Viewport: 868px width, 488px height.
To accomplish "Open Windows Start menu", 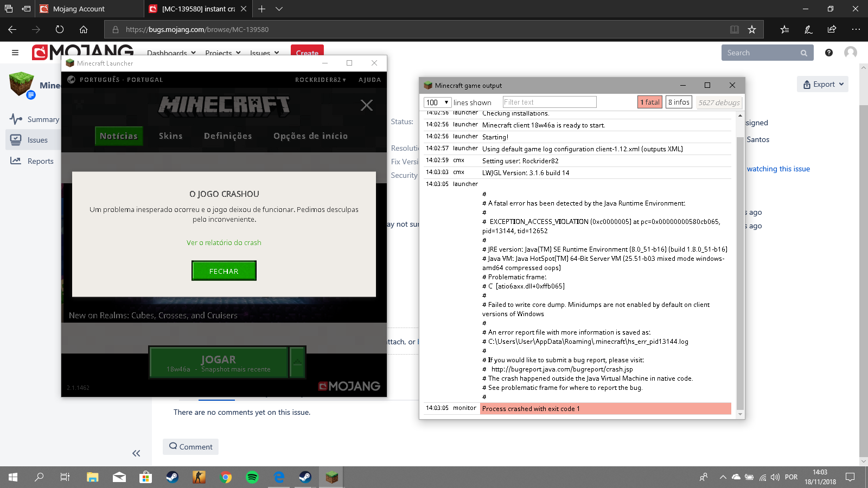I will (x=13, y=477).
